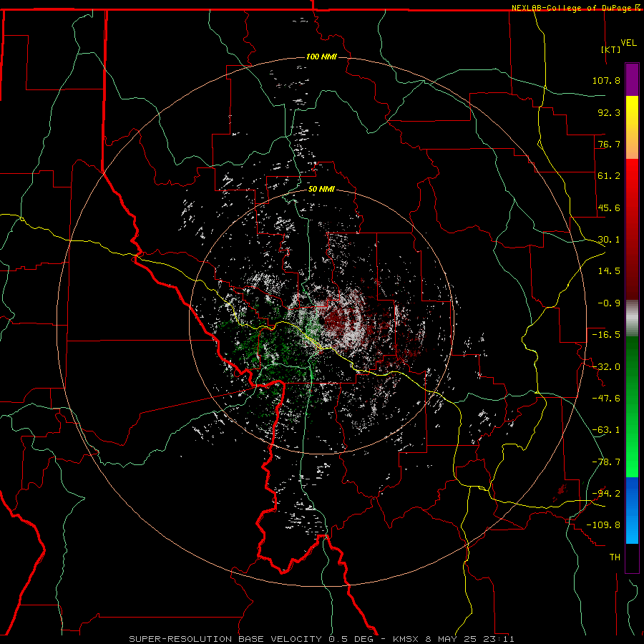Click the blue segment of the color bar
Screen dimensions: 644x644
(632, 510)
